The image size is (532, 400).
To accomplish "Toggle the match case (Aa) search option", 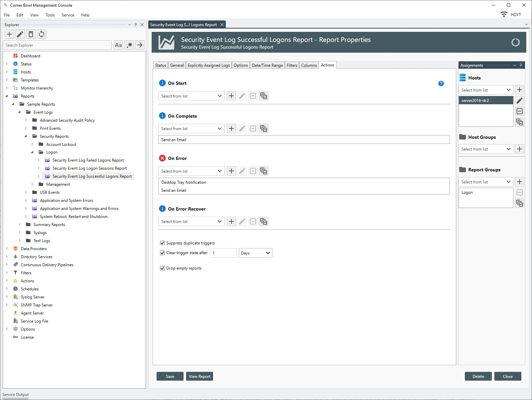I will pyautogui.click(x=118, y=45).
